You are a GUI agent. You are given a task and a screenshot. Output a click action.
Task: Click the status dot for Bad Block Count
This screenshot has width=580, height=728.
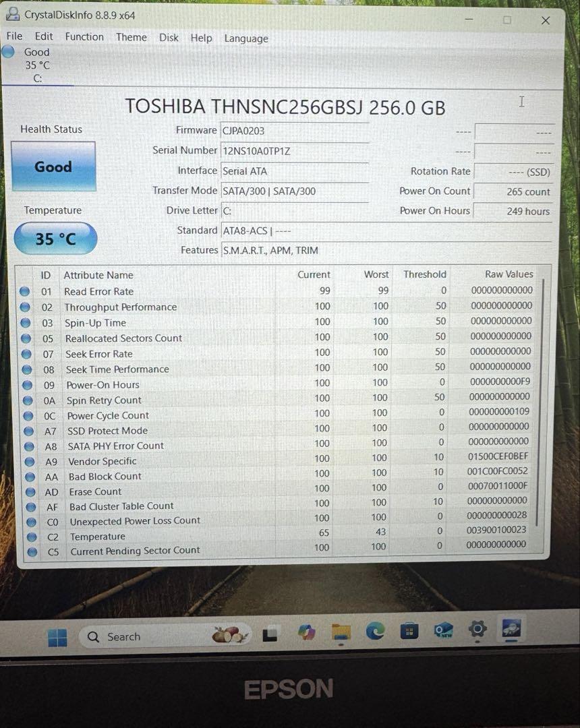[30, 477]
